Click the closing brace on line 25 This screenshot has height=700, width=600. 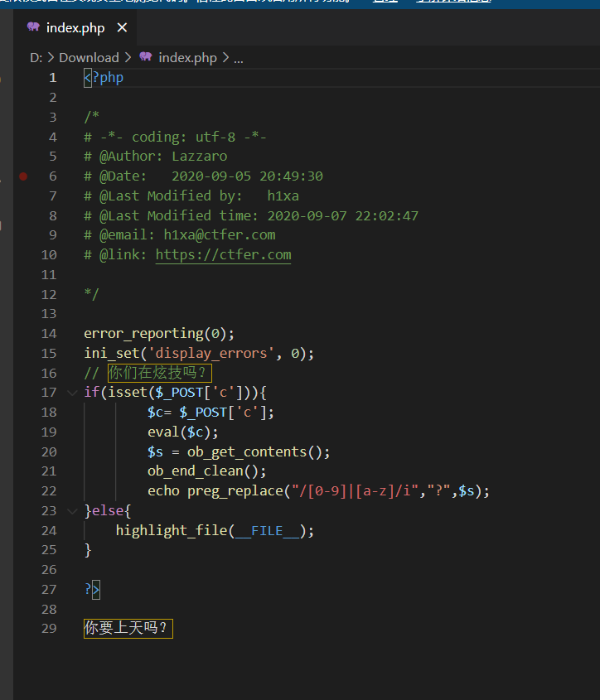click(88, 550)
